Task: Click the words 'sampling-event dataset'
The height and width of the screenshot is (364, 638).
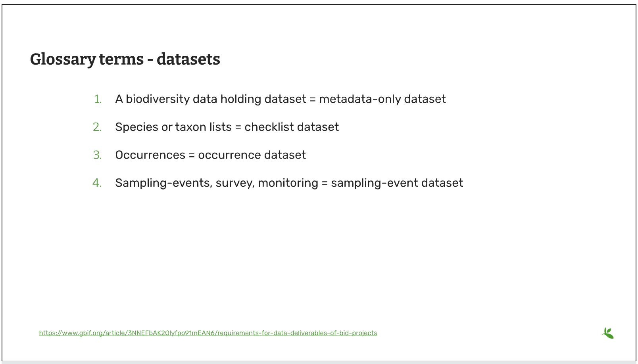Action: point(397,183)
